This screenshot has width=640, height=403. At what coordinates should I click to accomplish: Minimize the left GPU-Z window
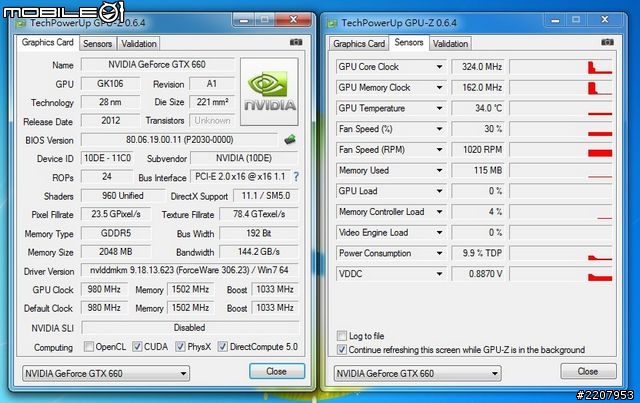244,20
